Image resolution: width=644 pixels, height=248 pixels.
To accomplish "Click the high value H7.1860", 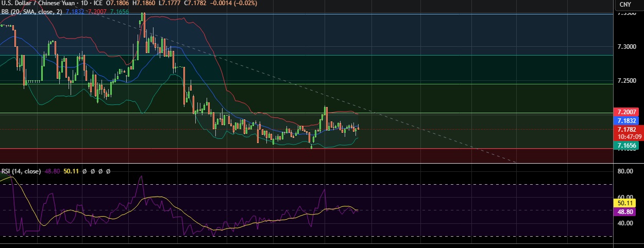I will 144,4.
